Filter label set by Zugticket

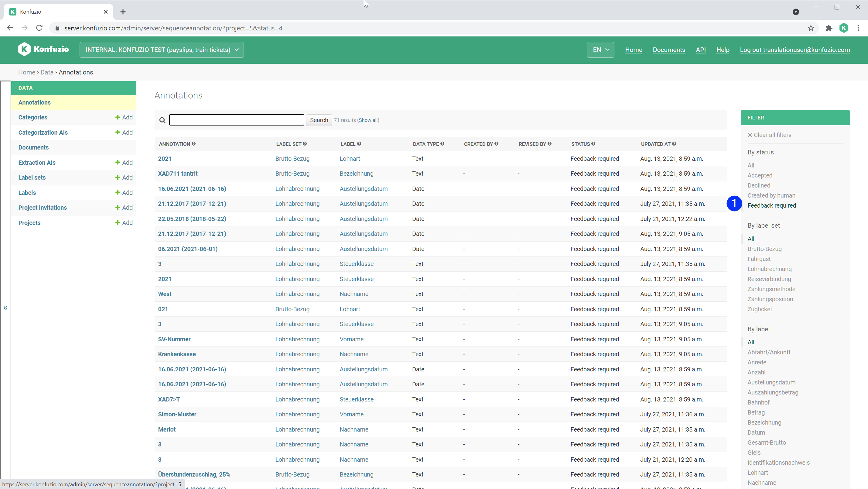760,309
